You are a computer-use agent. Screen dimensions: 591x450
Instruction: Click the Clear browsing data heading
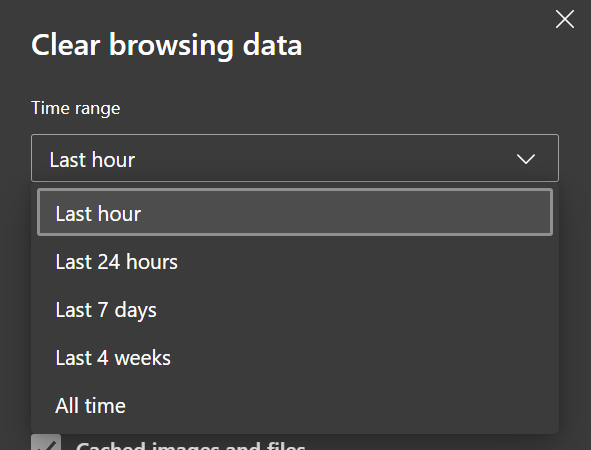tap(167, 46)
